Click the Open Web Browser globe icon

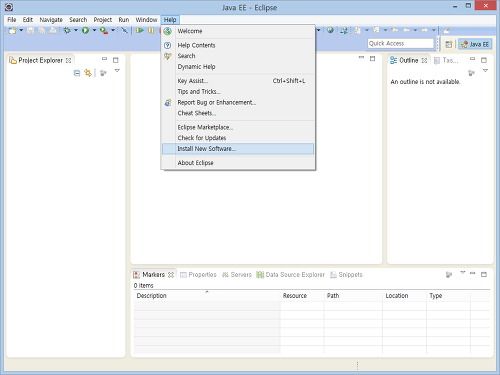click(x=330, y=30)
